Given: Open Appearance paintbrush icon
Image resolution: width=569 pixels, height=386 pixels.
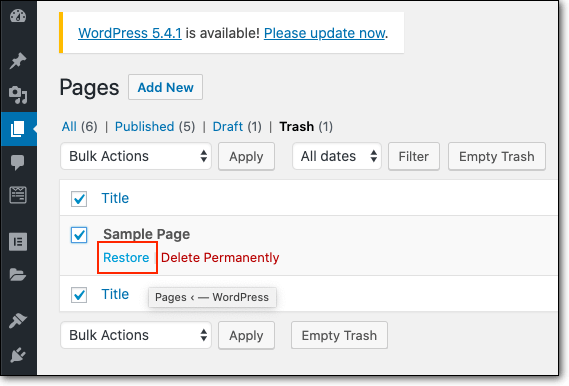Looking at the screenshot, I should [x=18, y=320].
